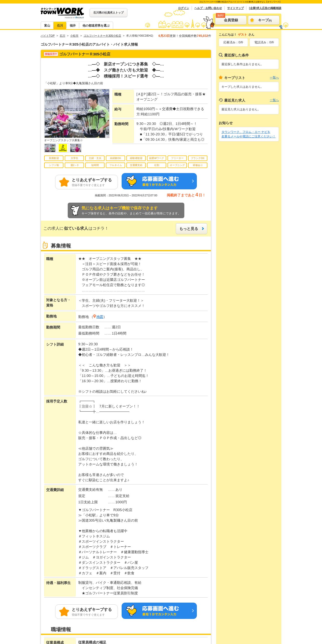This screenshot has height=644, width=322.
Task: Click the 研修あり tag
Action: [x=198, y=165]
